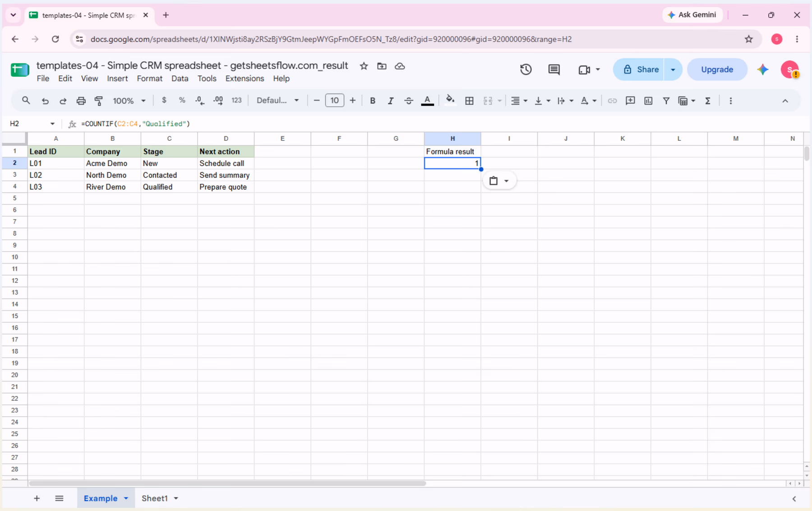Open the Extensions menu
The image size is (812, 511).
pyautogui.click(x=245, y=79)
